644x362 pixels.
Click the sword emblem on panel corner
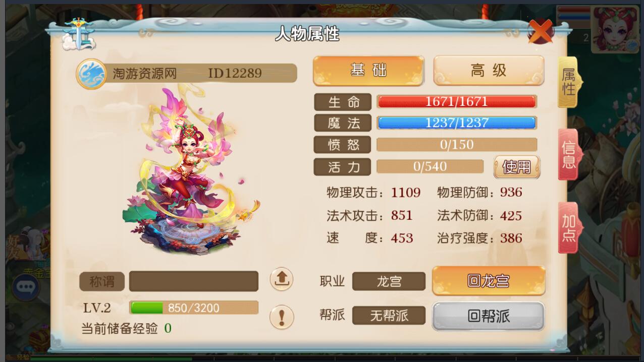(78, 33)
